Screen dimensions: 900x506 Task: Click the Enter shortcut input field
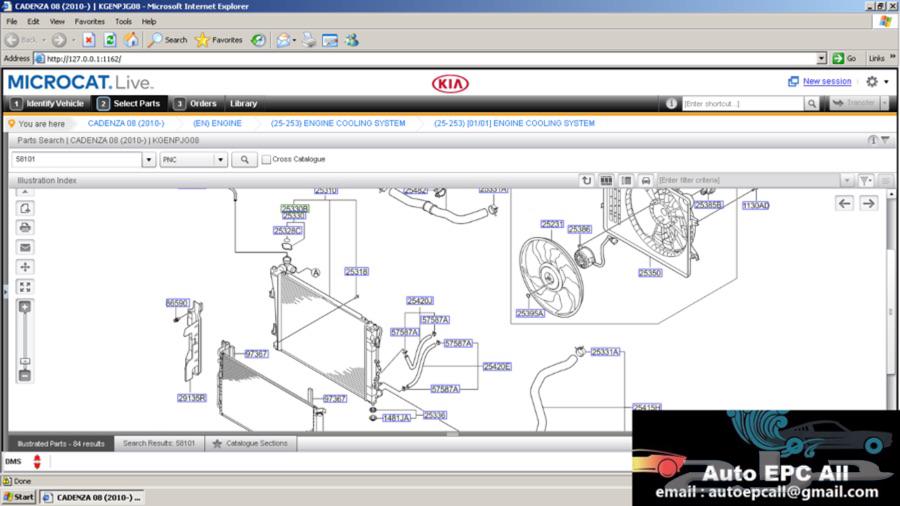743,103
